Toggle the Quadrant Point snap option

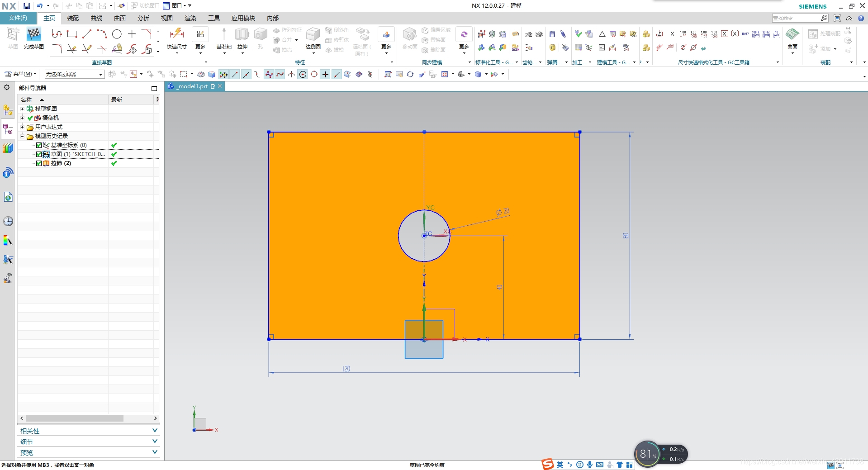314,75
